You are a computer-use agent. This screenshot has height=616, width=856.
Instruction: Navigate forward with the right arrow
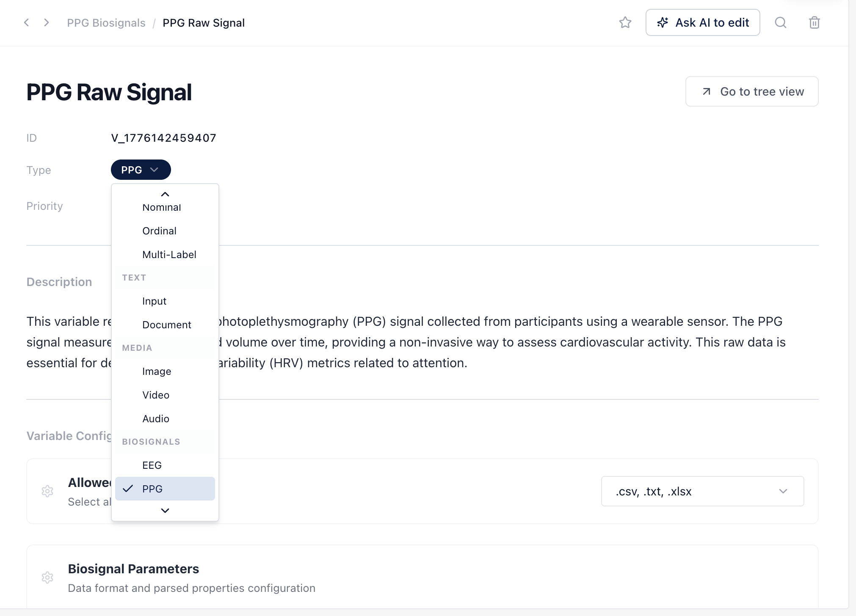(47, 23)
